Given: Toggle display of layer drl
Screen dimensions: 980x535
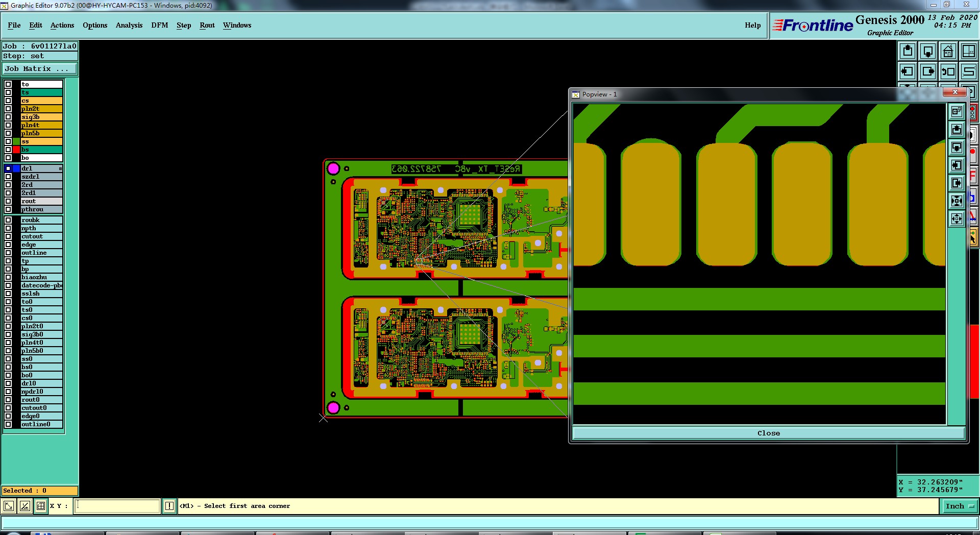Looking at the screenshot, I should [x=8, y=168].
